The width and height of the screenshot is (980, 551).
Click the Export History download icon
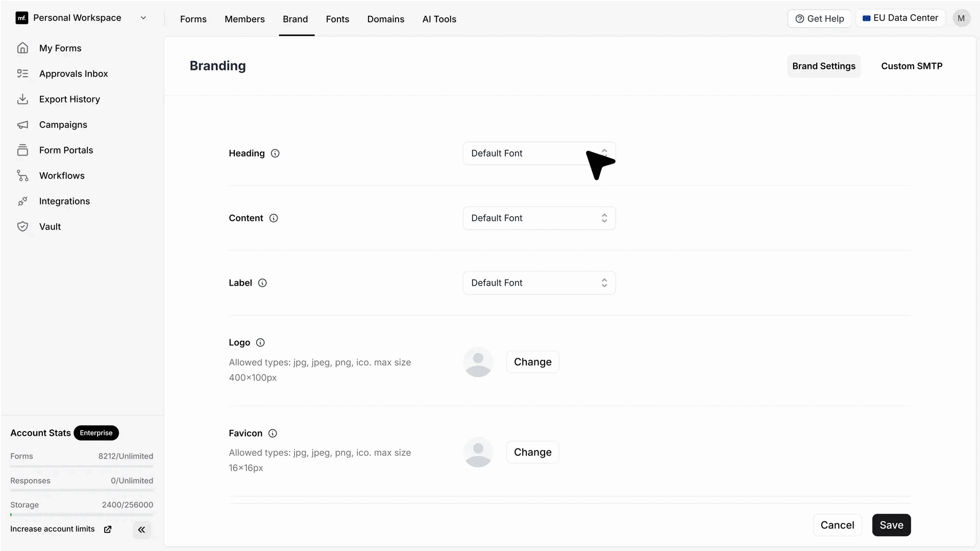(x=22, y=99)
